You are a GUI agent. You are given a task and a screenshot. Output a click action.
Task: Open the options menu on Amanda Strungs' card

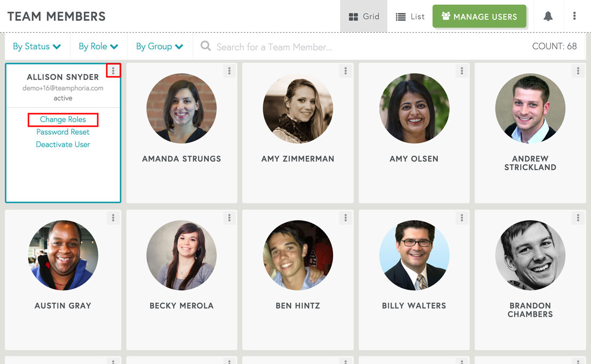click(229, 70)
